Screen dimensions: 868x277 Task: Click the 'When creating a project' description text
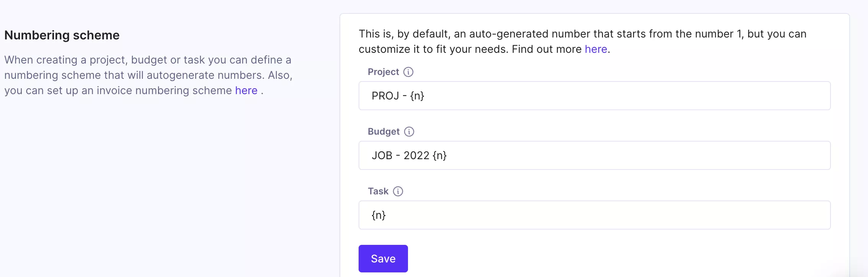148,75
